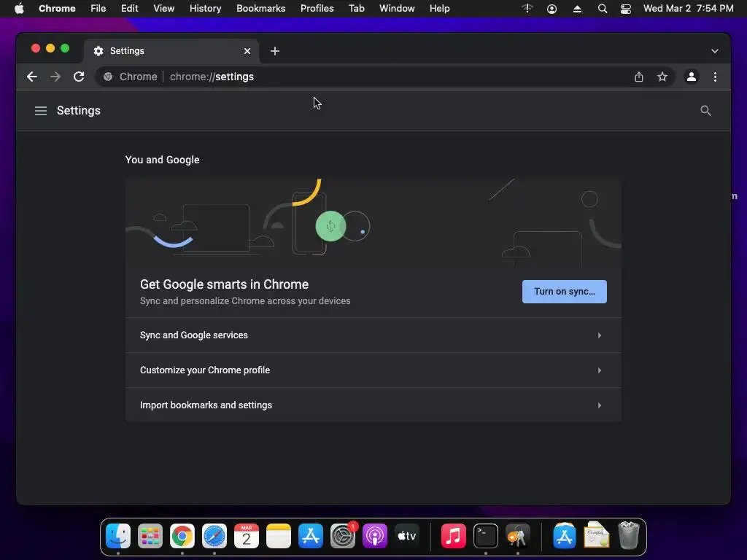Open Sync and Google services
The width and height of the screenshot is (747, 560).
point(373,335)
